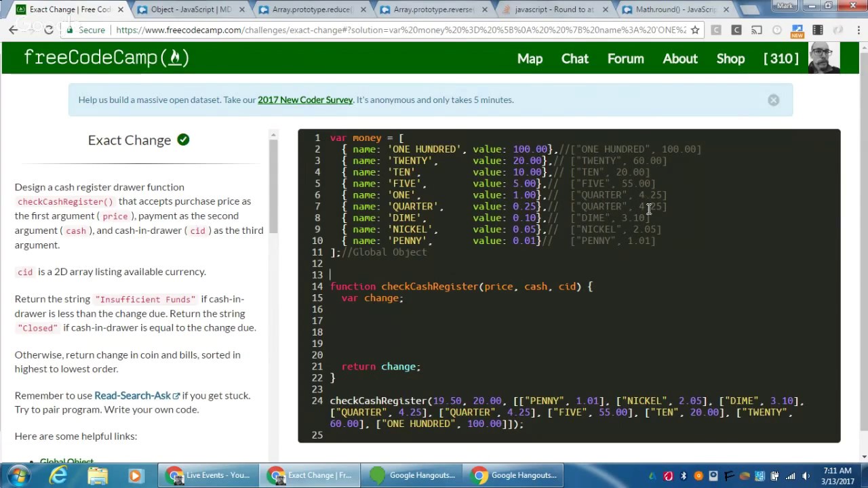This screenshot has width=868, height=488.
Task: Click the user profile avatar picture
Action: 824,58
